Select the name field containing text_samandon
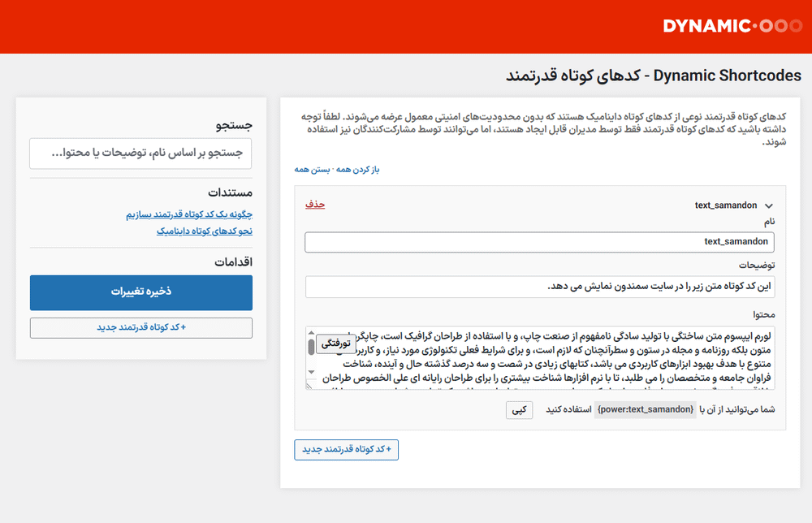 coord(538,242)
